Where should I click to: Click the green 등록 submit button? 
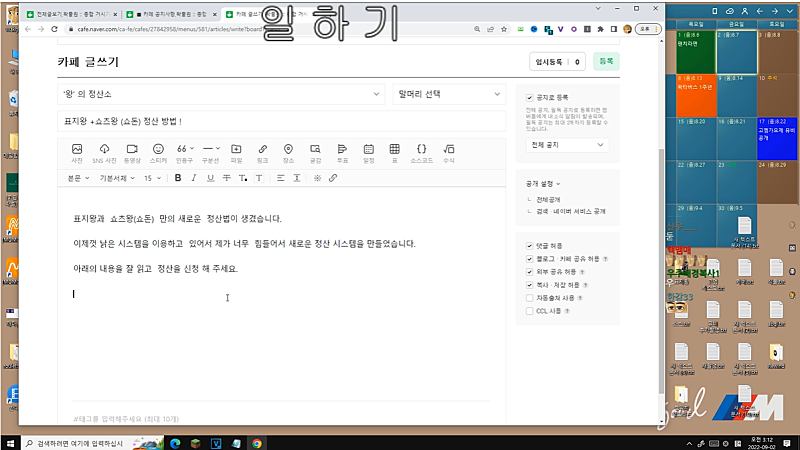(x=605, y=62)
